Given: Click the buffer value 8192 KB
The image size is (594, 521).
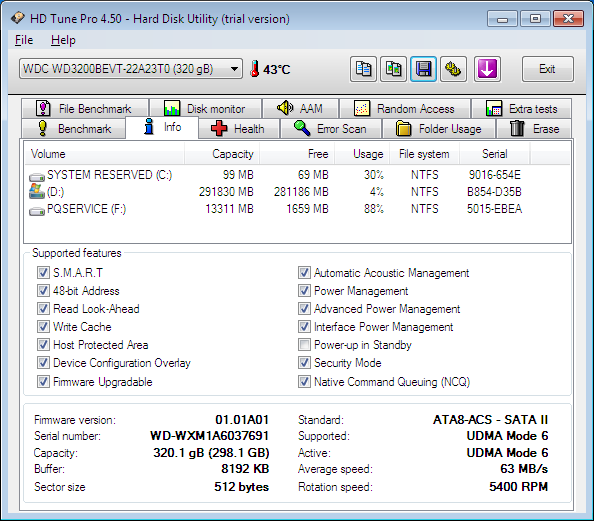Looking at the screenshot, I should (x=245, y=469).
